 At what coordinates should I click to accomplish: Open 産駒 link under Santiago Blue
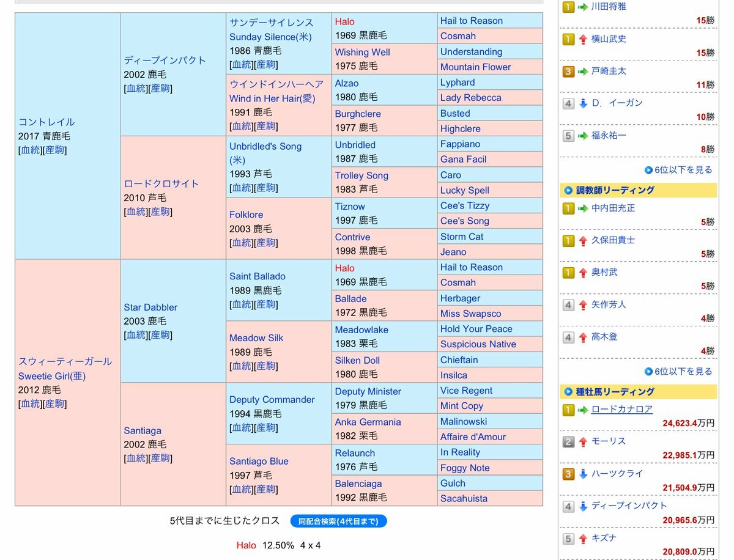click(265, 489)
